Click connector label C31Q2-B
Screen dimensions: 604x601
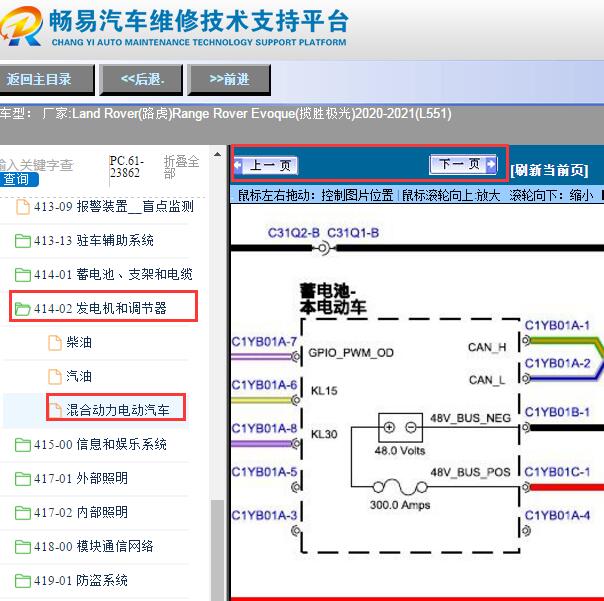pyautogui.click(x=294, y=233)
